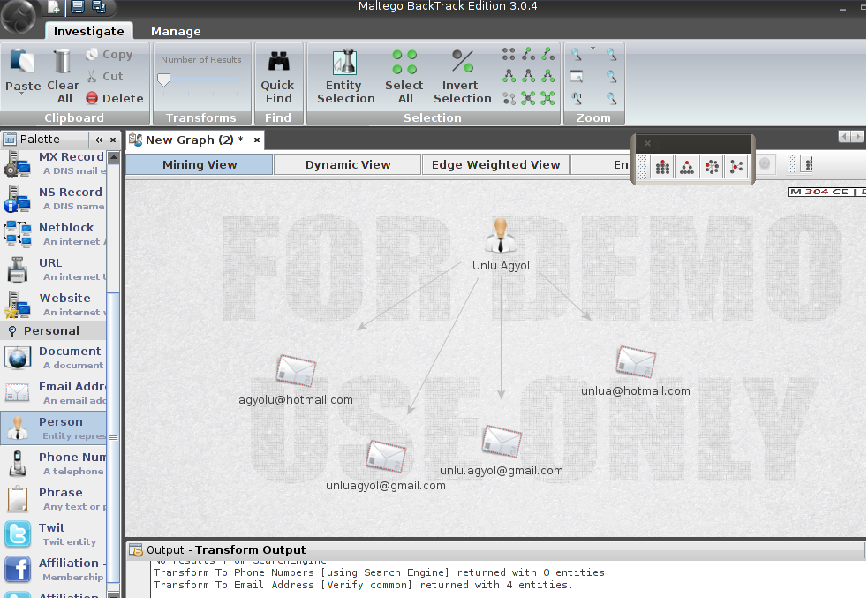This screenshot has height=598, width=868.
Task: Close the floating layout toolbar
Action: point(647,143)
